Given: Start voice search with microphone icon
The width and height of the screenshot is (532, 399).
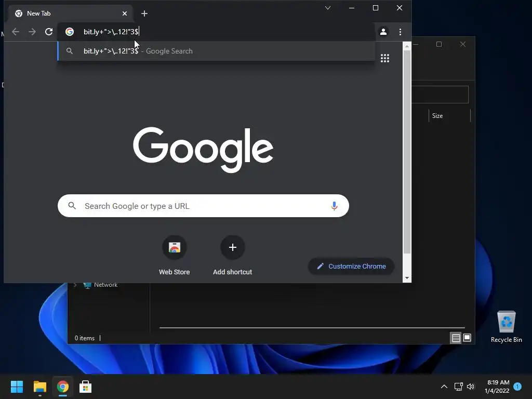Looking at the screenshot, I should [334, 206].
